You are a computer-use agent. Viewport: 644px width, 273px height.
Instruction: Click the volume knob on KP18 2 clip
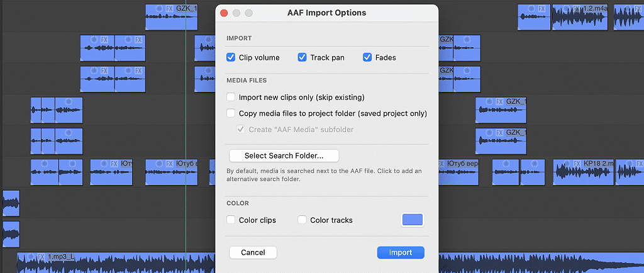(566, 164)
